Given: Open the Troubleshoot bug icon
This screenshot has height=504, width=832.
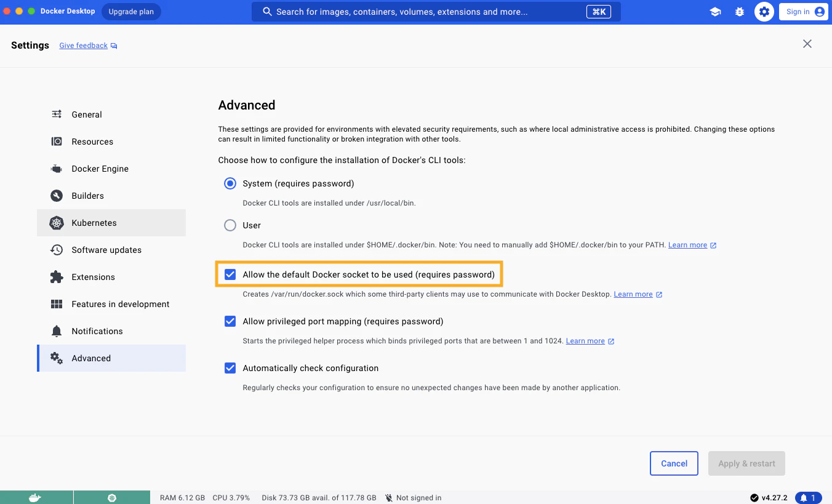Looking at the screenshot, I should pos(740,12).
